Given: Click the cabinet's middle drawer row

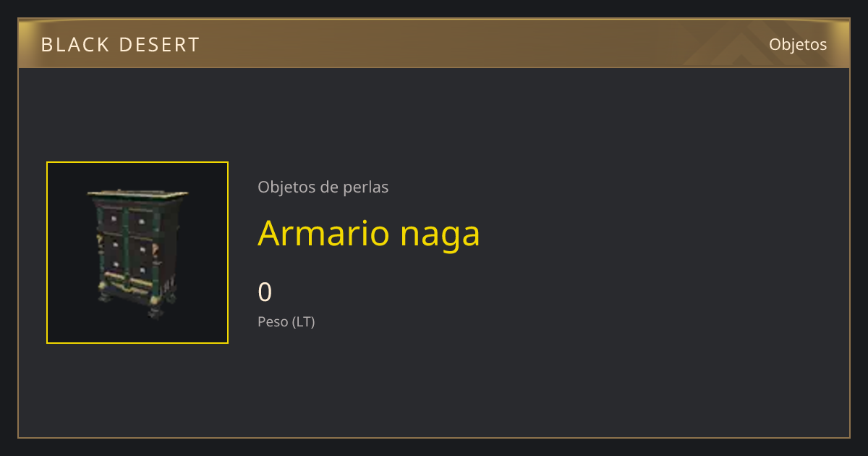Looking at the screenshot, I should [x=129, y=248].
